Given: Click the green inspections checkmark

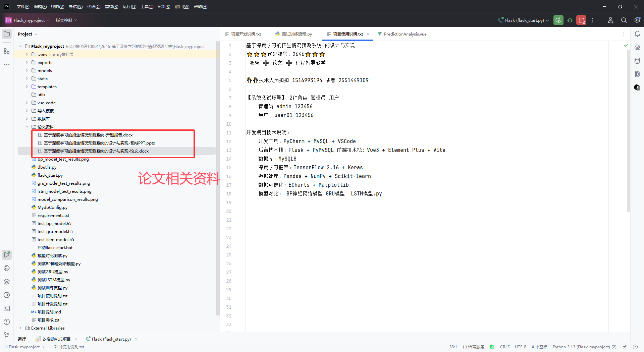Looking at the screenshot, I should (x=626, y=45).
